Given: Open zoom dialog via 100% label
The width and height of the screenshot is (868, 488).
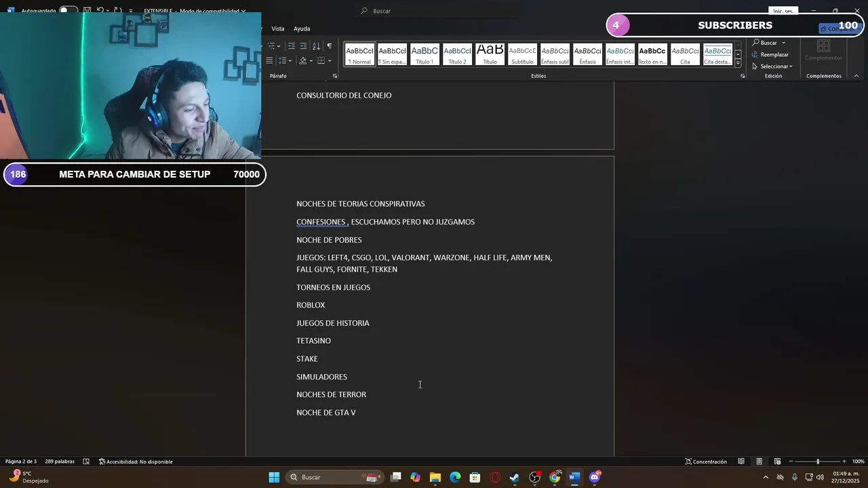Looking at the screenshot, I should click(x=858, y=462).
